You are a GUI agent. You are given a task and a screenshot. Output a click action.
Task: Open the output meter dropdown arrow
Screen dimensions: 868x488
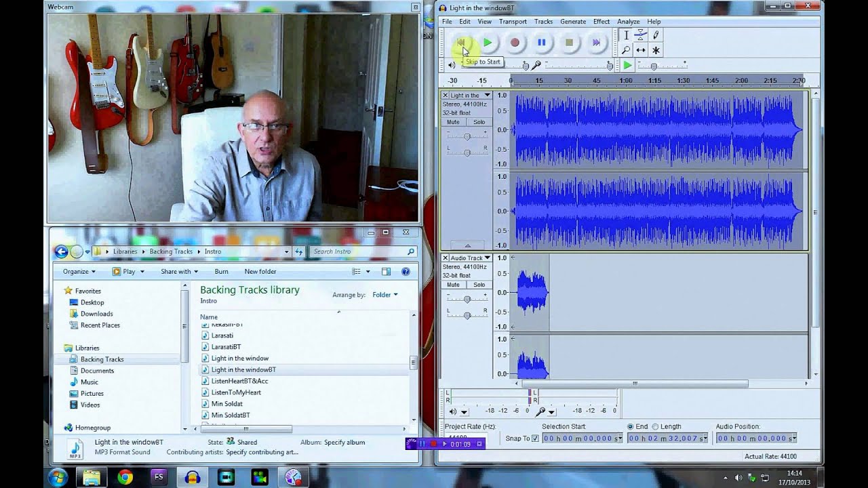(x=465, y=411)
